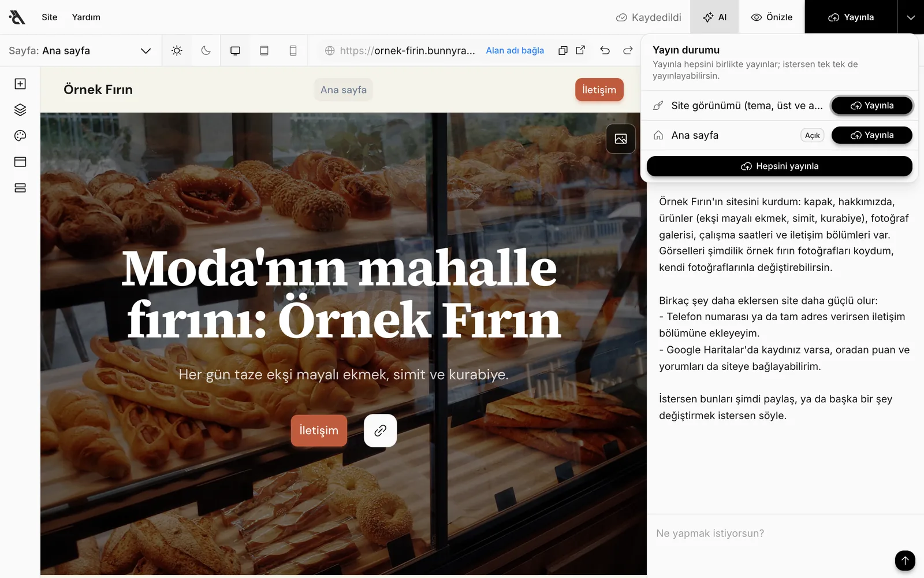Open the stacked sections icon in sidebar
The height and width of the screenshot is (578, 924).
tap(20, 188)
